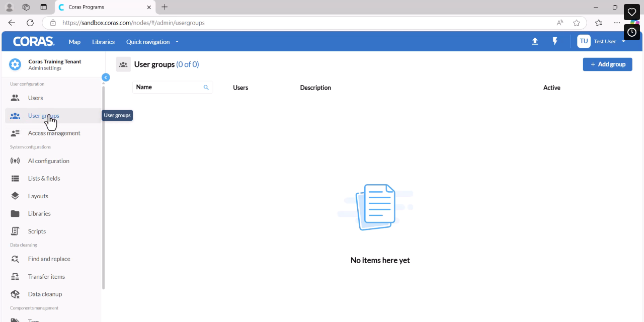
Task: Click the Name search field
Action: [173, 87]
